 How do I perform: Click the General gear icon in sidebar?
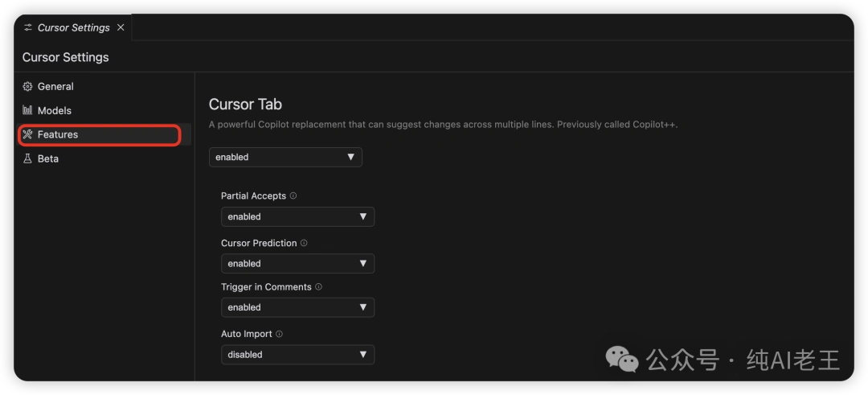(27, 87)
